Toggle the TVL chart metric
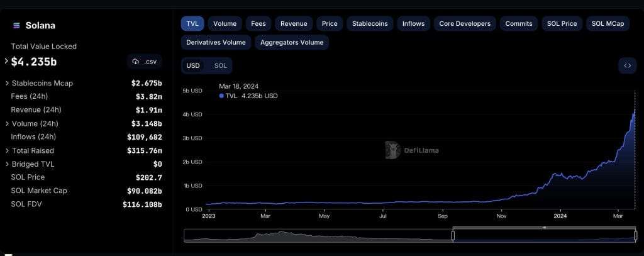644x256 pixels. click(192, 24)
